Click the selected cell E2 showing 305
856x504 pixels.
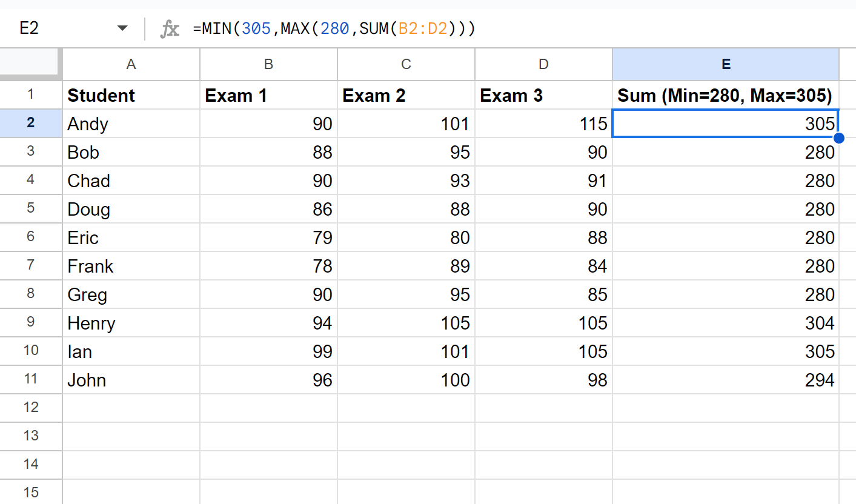click(x=726, y=124)
